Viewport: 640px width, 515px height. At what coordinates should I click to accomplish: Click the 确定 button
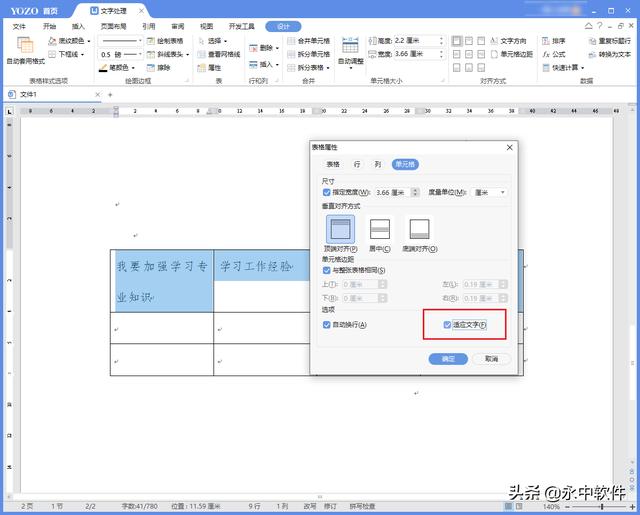[448, 358]
